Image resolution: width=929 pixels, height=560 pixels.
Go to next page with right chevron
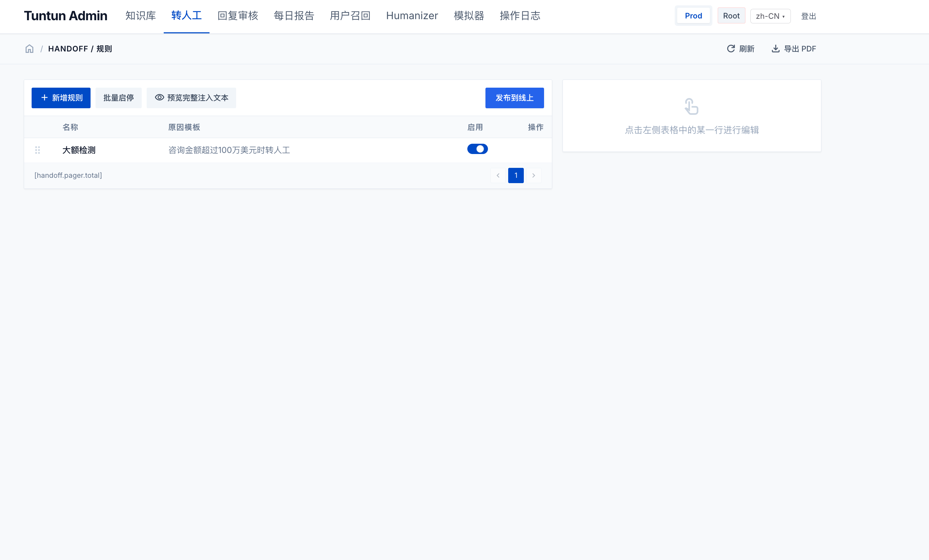click(533, 175)
